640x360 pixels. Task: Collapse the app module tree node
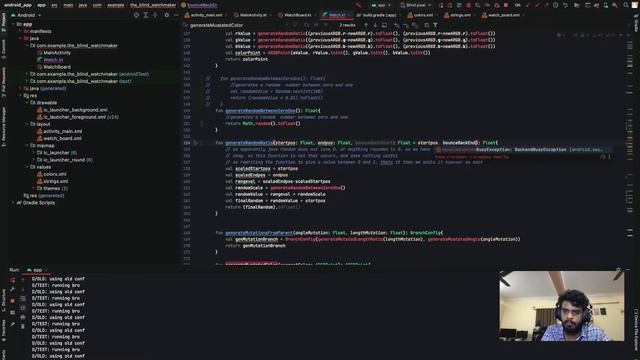[x=13, y=24]
